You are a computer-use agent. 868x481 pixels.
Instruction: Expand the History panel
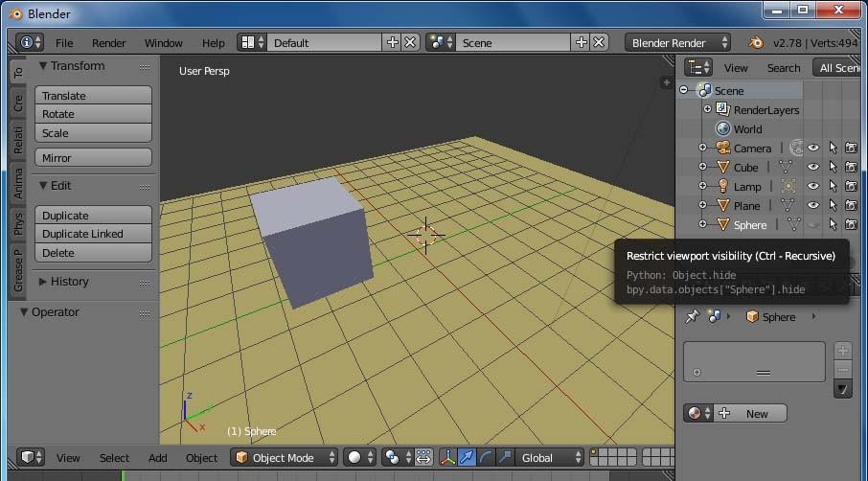pyautogui.click(x=42, y=281)
